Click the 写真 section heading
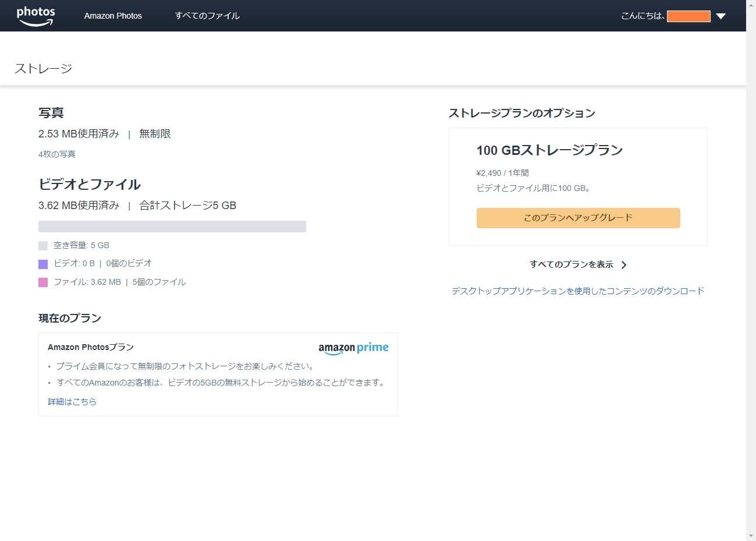This screenshot has height=541, width=756. 51,113
